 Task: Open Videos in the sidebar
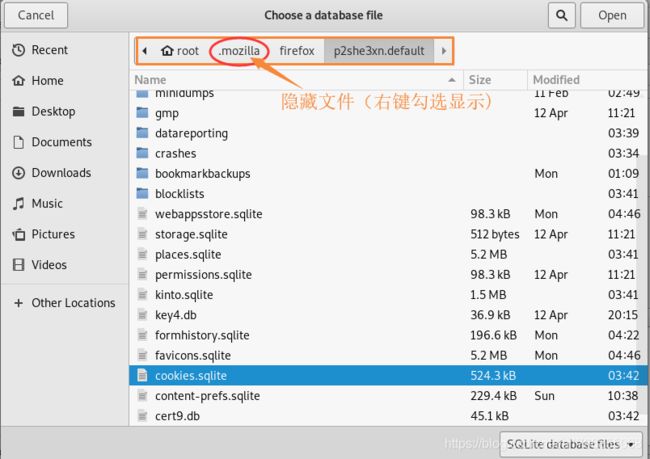[64, 265]
